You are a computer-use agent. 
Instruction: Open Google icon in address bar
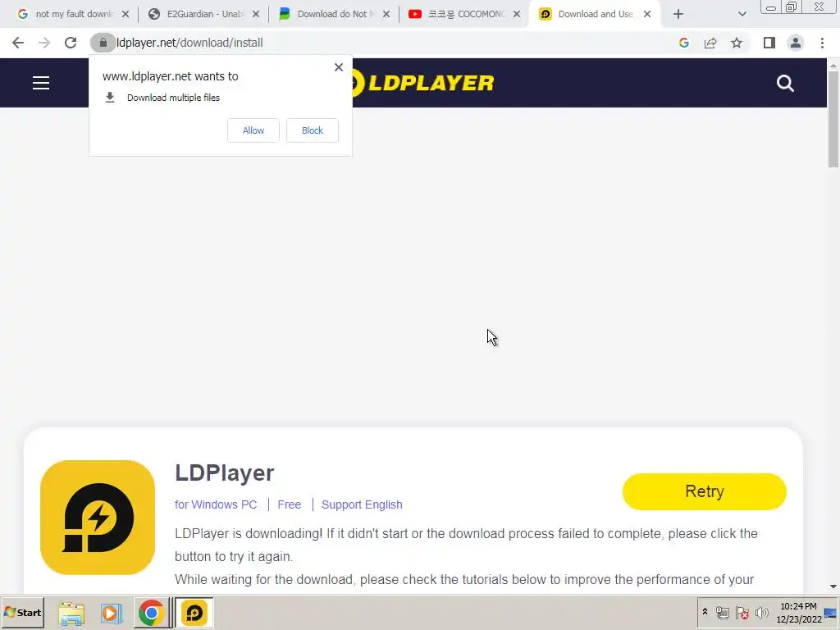pyautogui.click(x=684, y=43)
